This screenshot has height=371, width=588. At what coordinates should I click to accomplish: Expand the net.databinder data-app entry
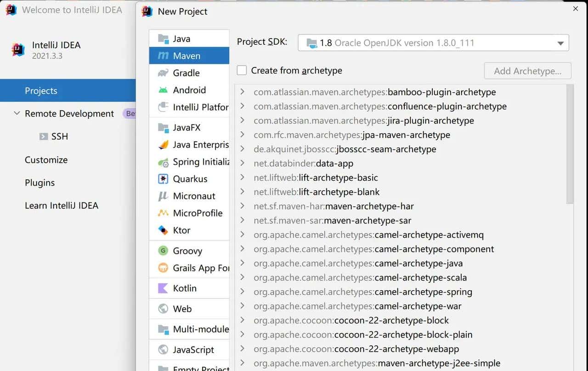coord(243,163)
